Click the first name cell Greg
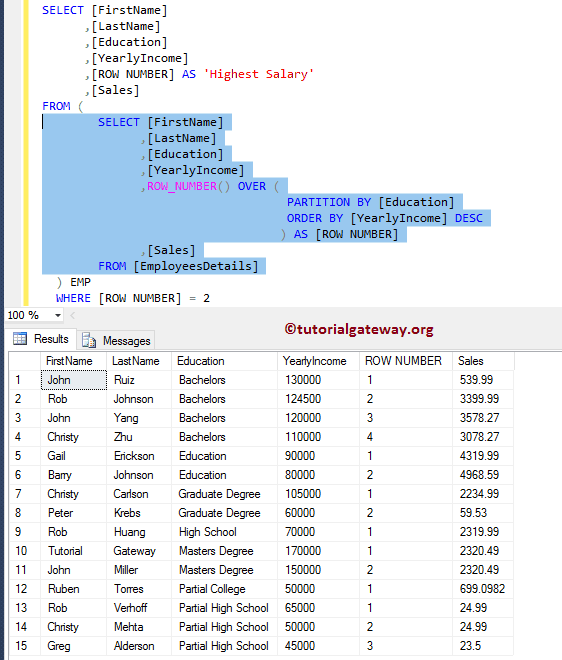This screenshot has width=562, height=660. pos(74,646)
